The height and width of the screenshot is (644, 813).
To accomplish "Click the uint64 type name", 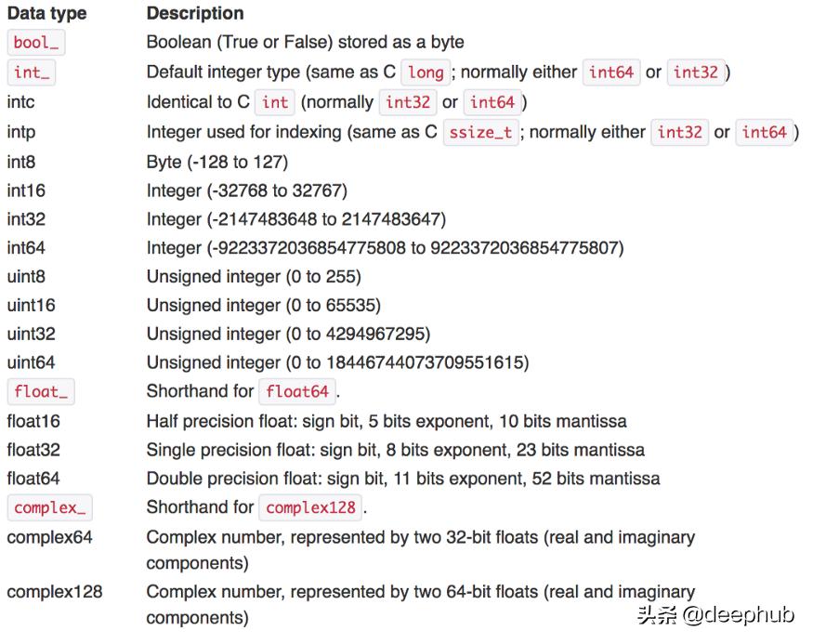I will pyautogui.click(x=31, y=363).
